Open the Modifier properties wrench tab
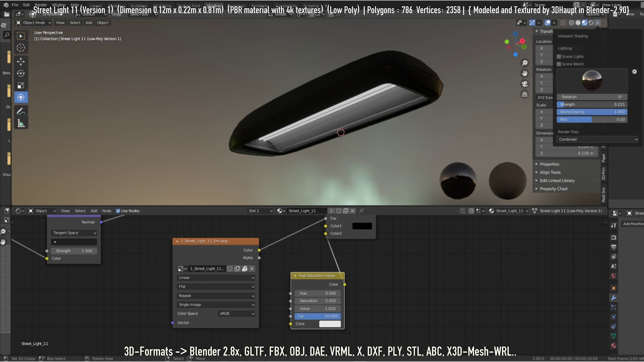Screen dimensions: 644x362 click(x=614, y=298)
